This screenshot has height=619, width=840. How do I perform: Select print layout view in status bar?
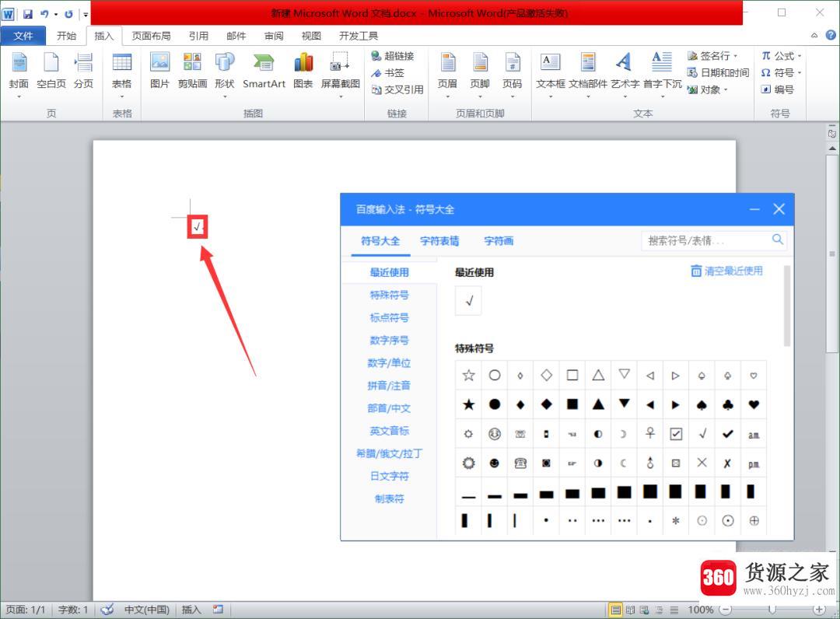pyautogui.click(x=616, y=610)
